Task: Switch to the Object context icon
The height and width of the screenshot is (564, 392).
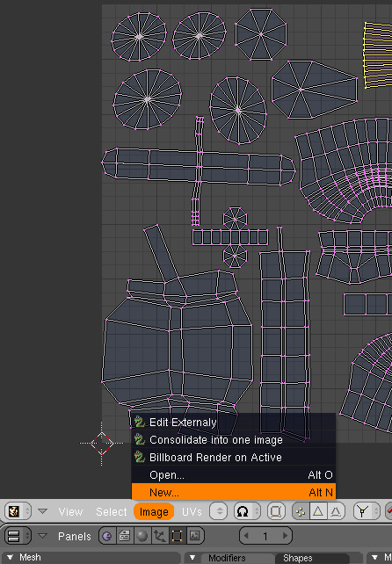Action: [x=159, y=536]
